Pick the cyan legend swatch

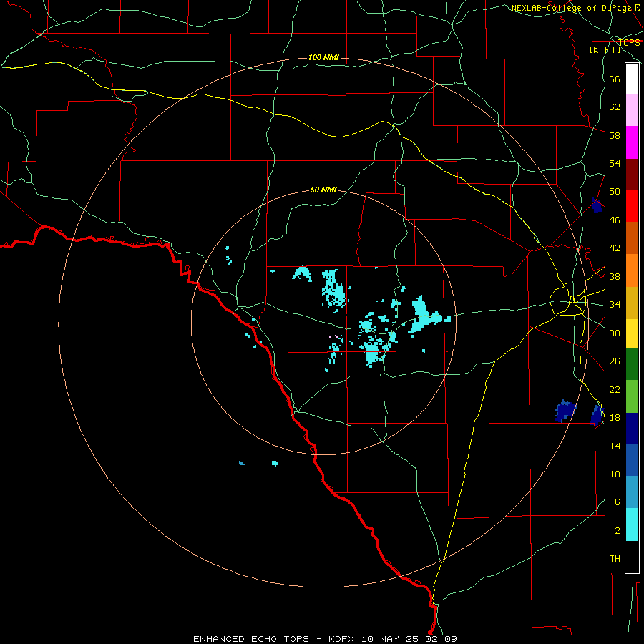point(632,525)
